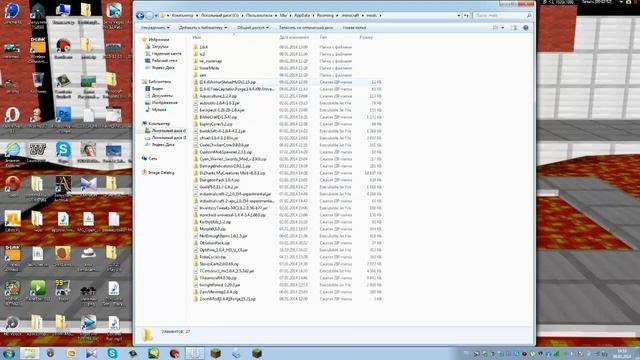Open recent locations dropdown beside forward arrow
This screenshot has height=360, width=640.
[156, 16]
